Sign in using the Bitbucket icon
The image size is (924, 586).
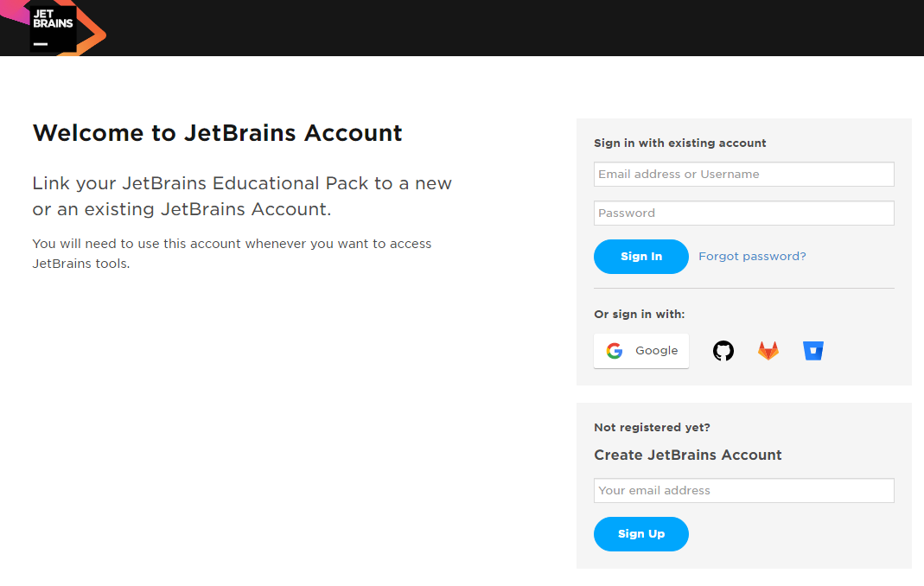(x=813, y=351)
